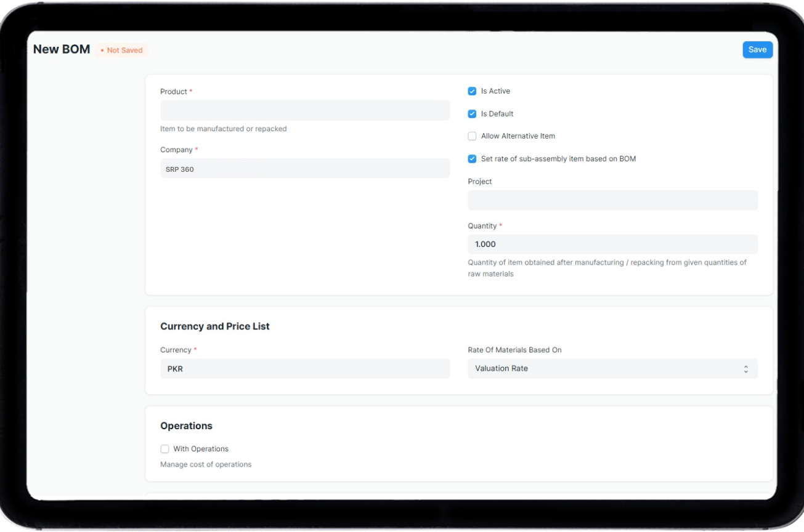The height and width of the screenshot is (532, 804).
Task: Open Rate Of Materials Based On dropdown
Action: point(612,369)
